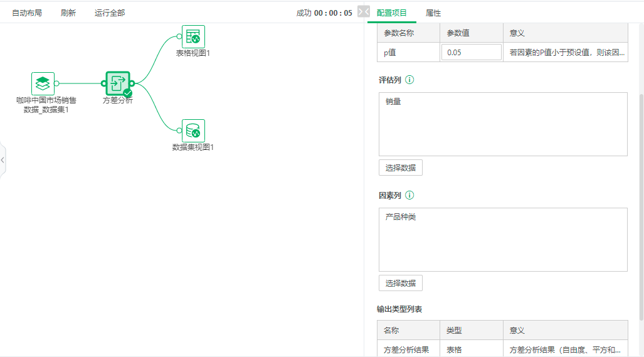Click the 表格 type cell
Image resolution: width=644 pixels, height=357 pixels.
(x=472, y=349)
